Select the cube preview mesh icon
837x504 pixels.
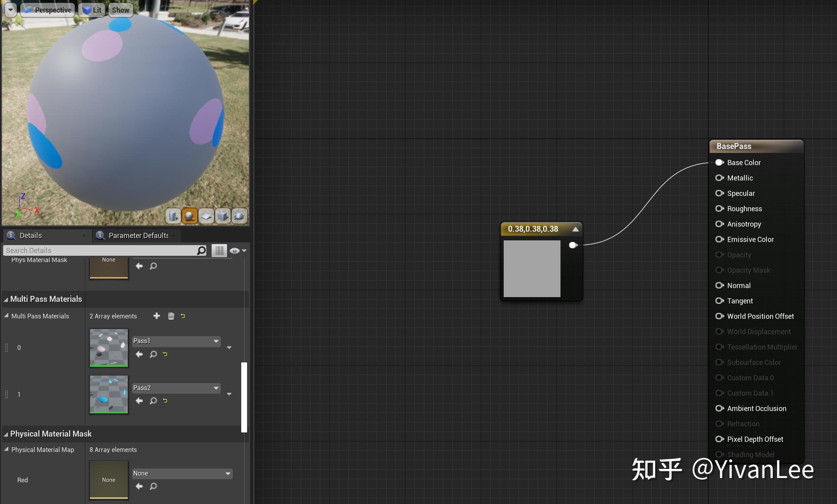[x=222, y=216]
